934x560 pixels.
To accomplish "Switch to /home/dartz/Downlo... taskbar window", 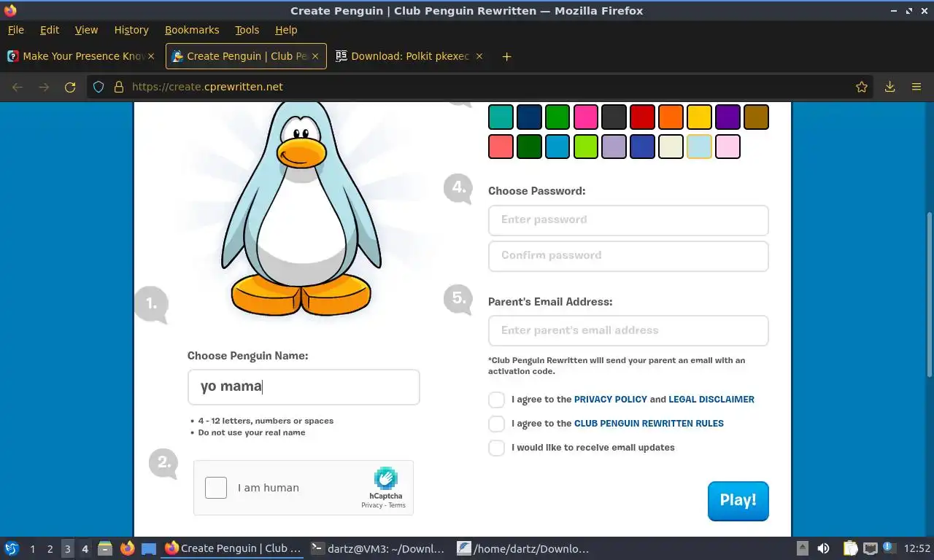I will coord(523,548).
